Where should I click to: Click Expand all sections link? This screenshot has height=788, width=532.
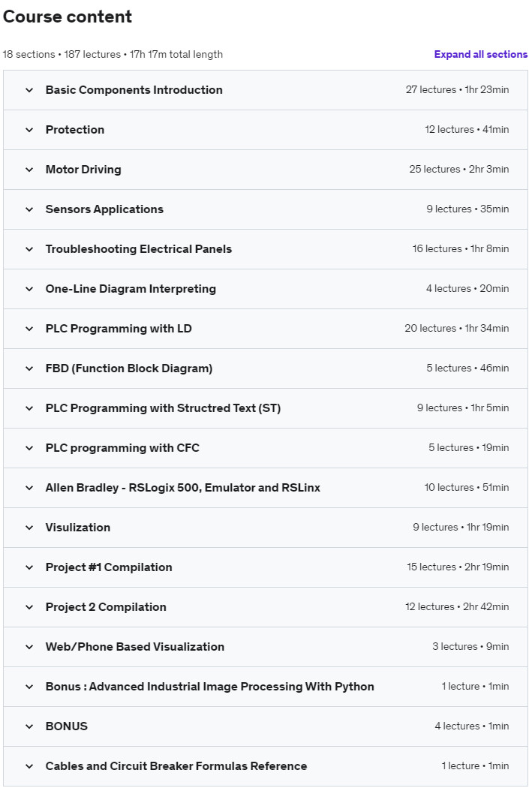coord(480,54)
